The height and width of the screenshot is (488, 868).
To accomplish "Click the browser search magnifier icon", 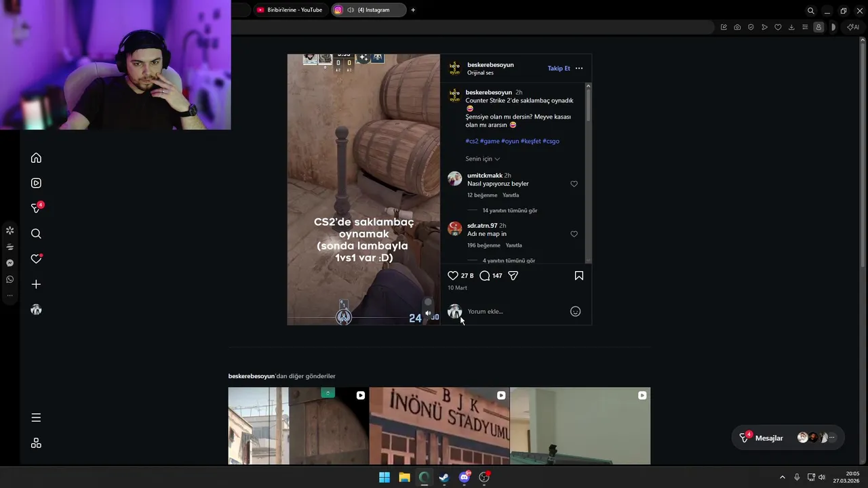I will click(x=810, y=10).
